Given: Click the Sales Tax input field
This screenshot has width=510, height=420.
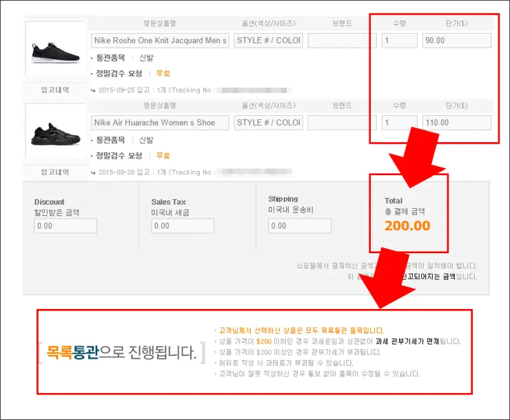Looking at the screenshot, I should [183, 226].
